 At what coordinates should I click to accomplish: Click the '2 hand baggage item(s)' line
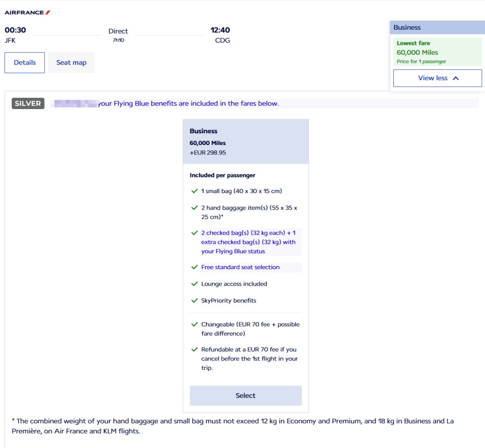[x=249, y=212]
